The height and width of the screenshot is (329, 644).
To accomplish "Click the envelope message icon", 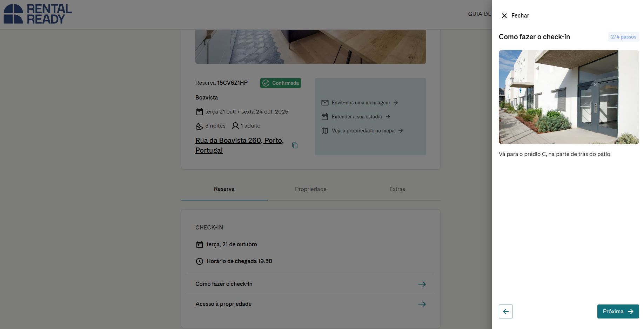I will tap(325, 103).
